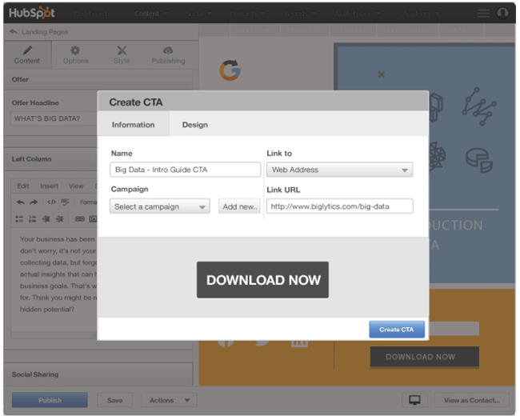Click the network graph icon in preview
Screen dimensions: 520x420
(x=479, y=106)
